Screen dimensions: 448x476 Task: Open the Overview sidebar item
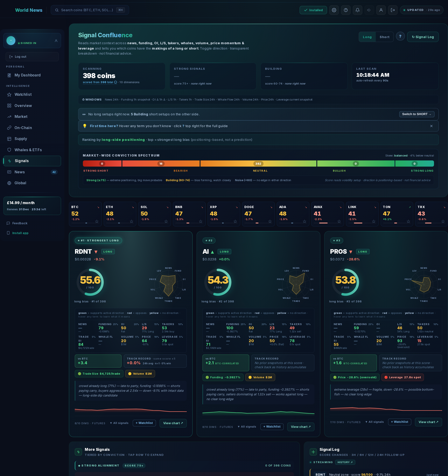click(32, 106)
